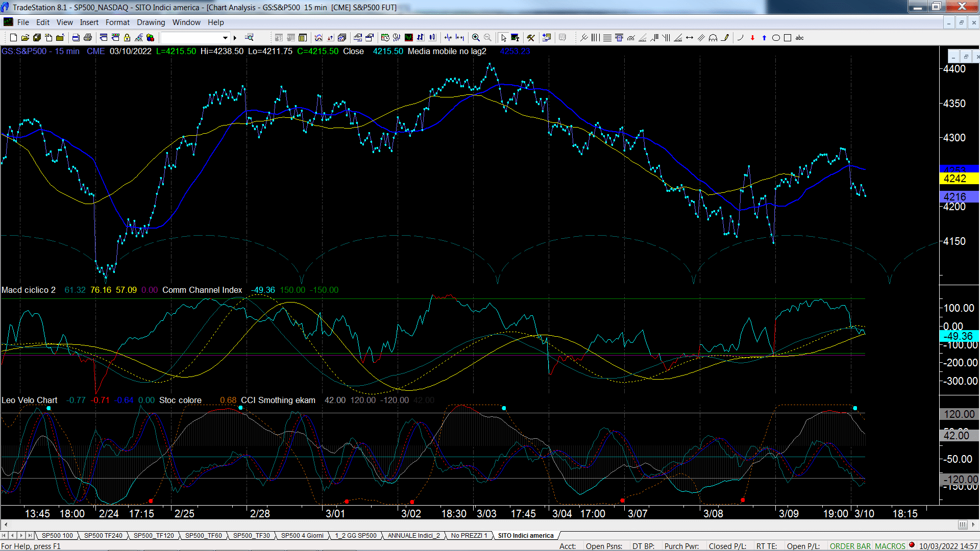Screen dimensions: 980x551
Task: Switch to SP500_TF60 tab
Action: [203, 536]
